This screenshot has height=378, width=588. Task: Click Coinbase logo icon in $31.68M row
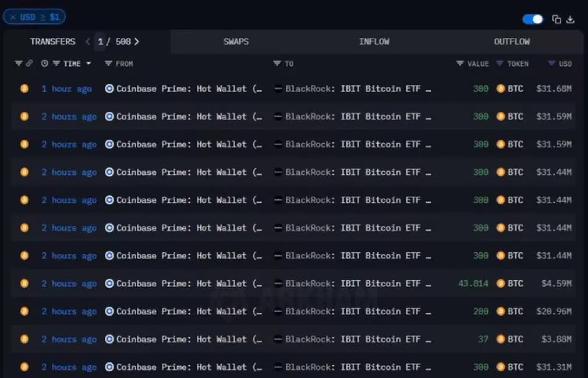109,89
